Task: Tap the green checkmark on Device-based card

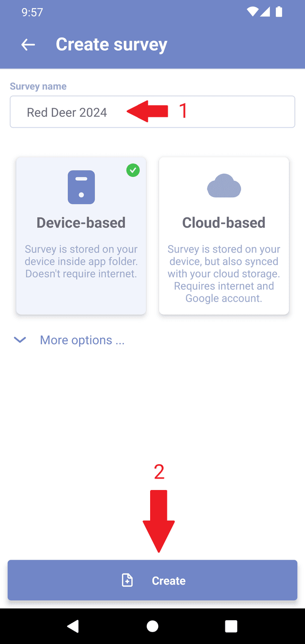Action: (133, 170)
